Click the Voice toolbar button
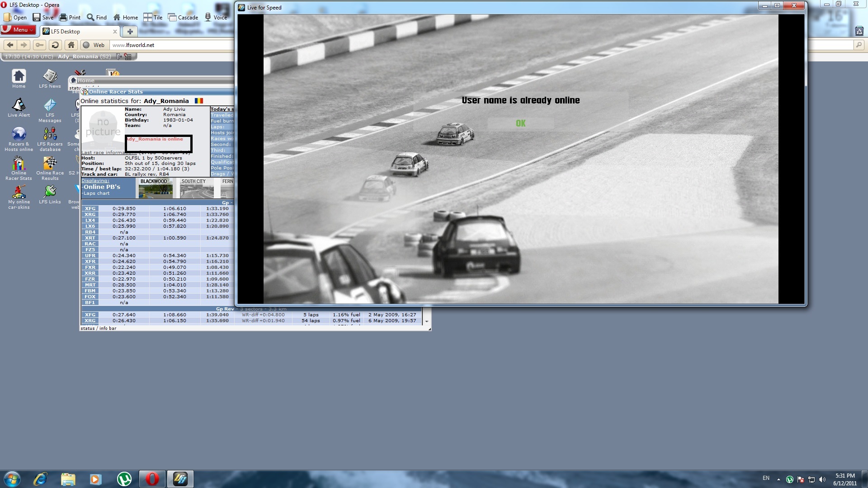The width and height of the screenshot is (868, 488). pyautogui.click(x=216, y=17)
